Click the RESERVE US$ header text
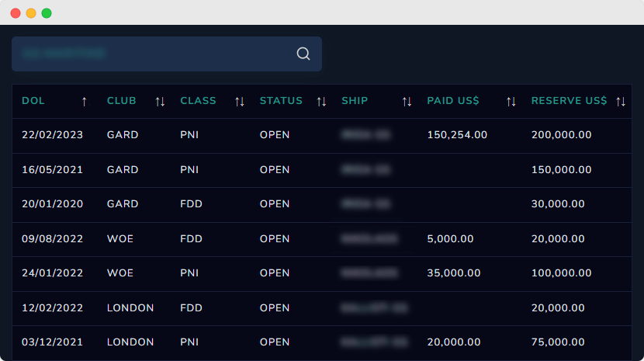 click(x=569, y=101)
